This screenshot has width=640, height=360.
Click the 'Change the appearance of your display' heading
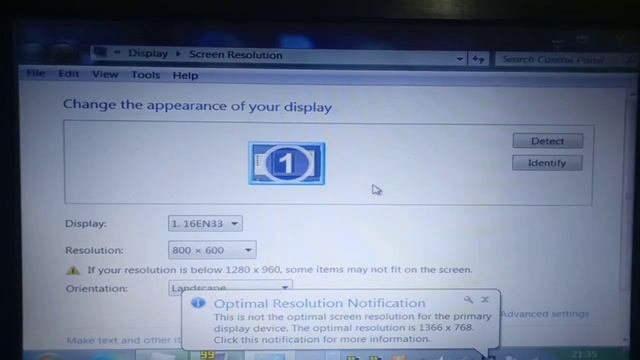coord(197,106)
